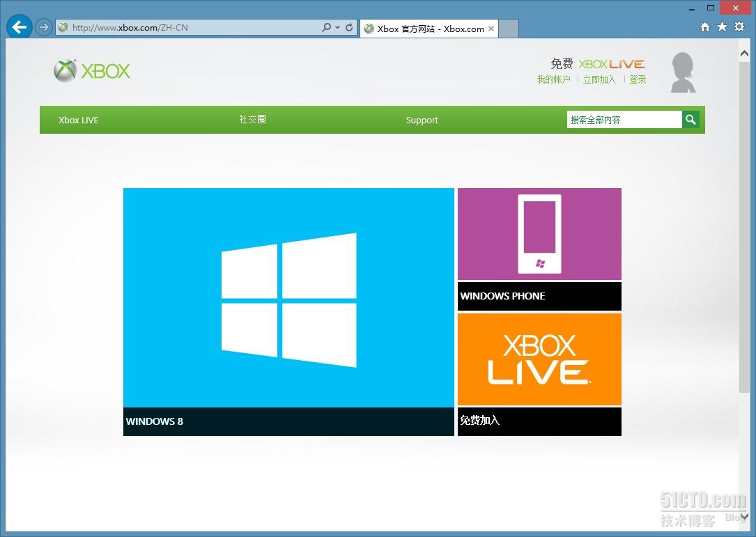Screen dimensions: 756x537
Task: Click into the 搜索全部内容 search field
Action: click(x=624, y=120)
